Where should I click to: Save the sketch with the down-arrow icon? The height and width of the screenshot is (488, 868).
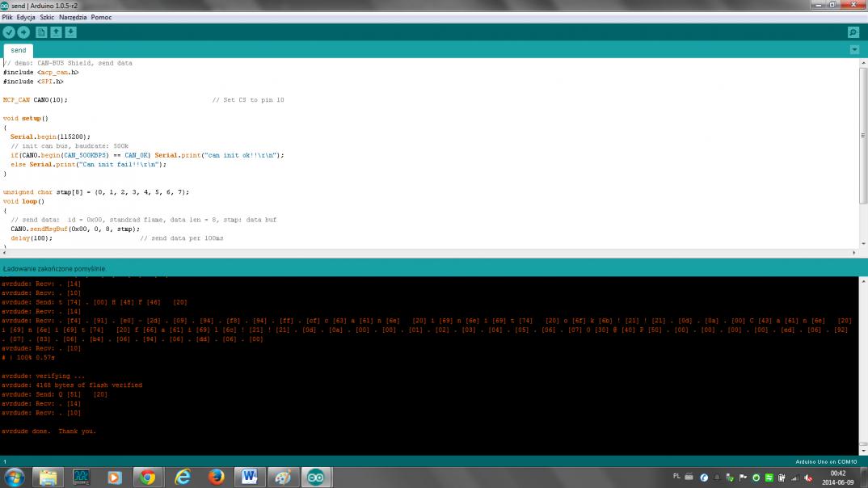[x=70, y=32]
